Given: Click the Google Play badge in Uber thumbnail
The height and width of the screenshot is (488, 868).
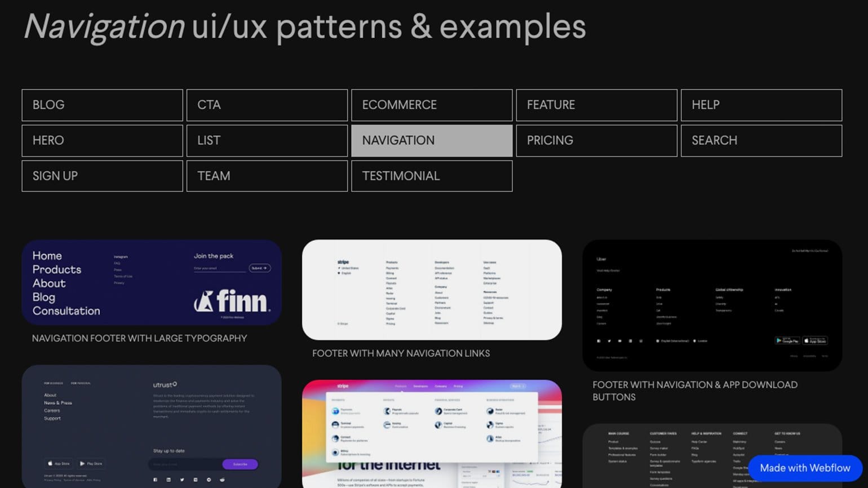Looking at the screenshot, I should [787, 340].
